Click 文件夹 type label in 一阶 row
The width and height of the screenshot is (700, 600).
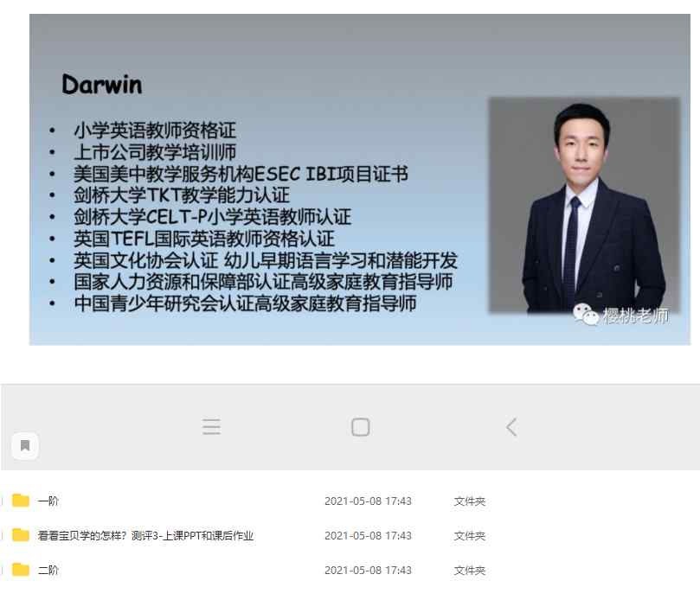(x=470, y=501)
